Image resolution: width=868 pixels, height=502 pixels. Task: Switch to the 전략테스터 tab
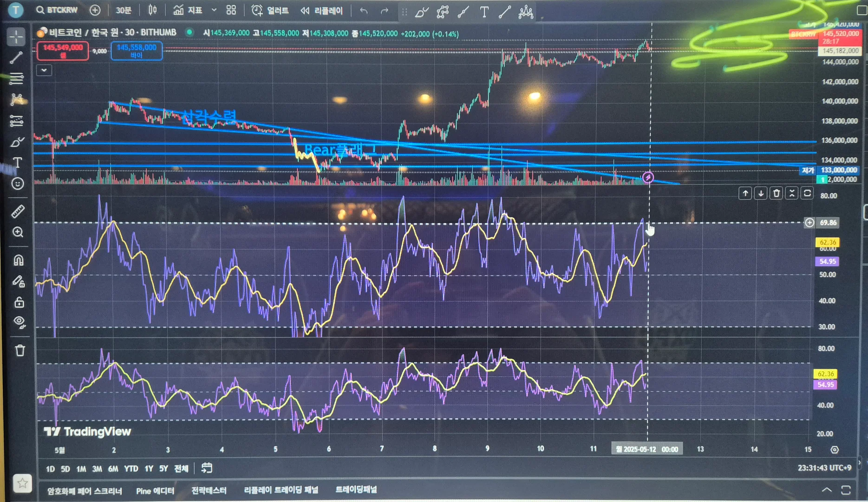pyautogui.click(x=209, y=490)
